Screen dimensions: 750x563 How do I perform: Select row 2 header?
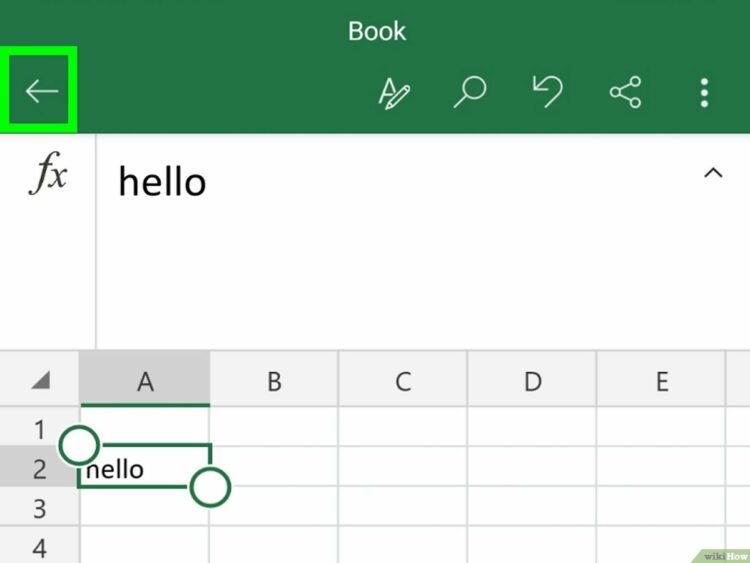[39, 468]
